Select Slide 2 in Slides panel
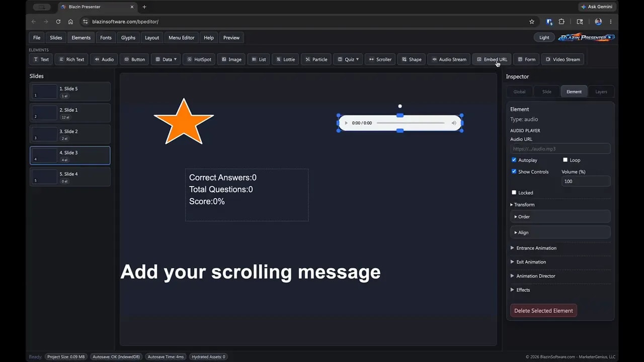644x362 pixels. click(x=70, y=134)
